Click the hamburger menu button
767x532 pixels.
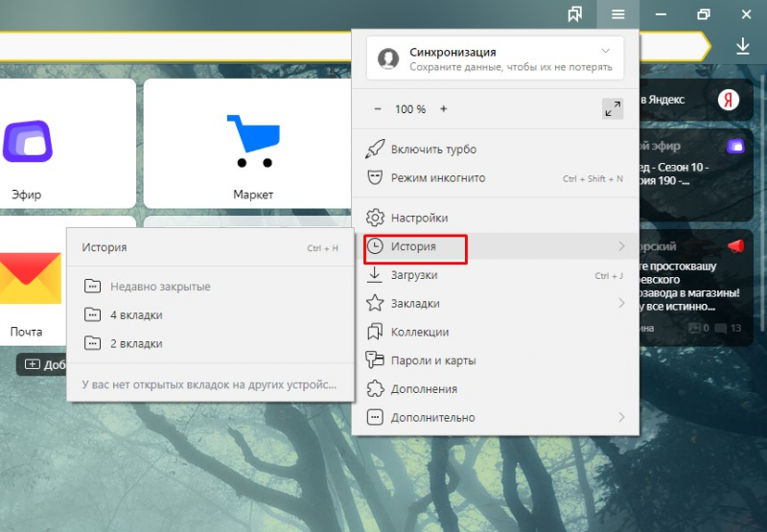(x=617, y=14)
